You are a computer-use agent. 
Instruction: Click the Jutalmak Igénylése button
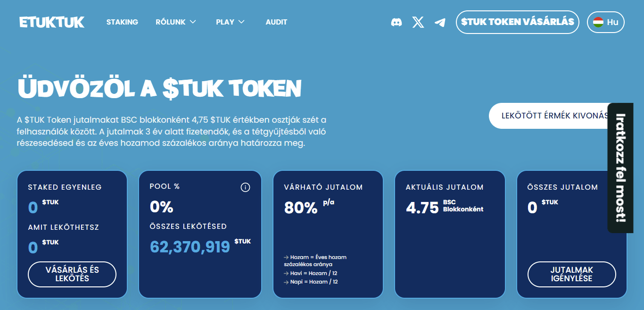point(571,274)
